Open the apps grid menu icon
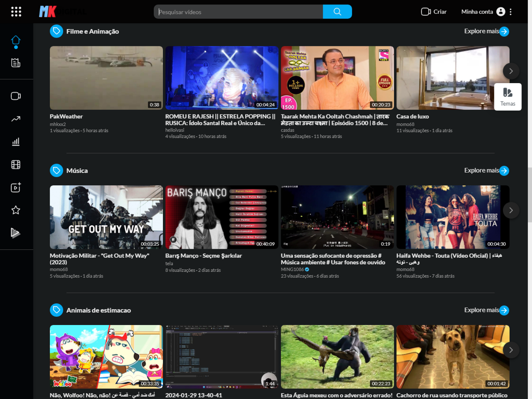Screen dimensions: 532x399 click(x=16, y=12)
